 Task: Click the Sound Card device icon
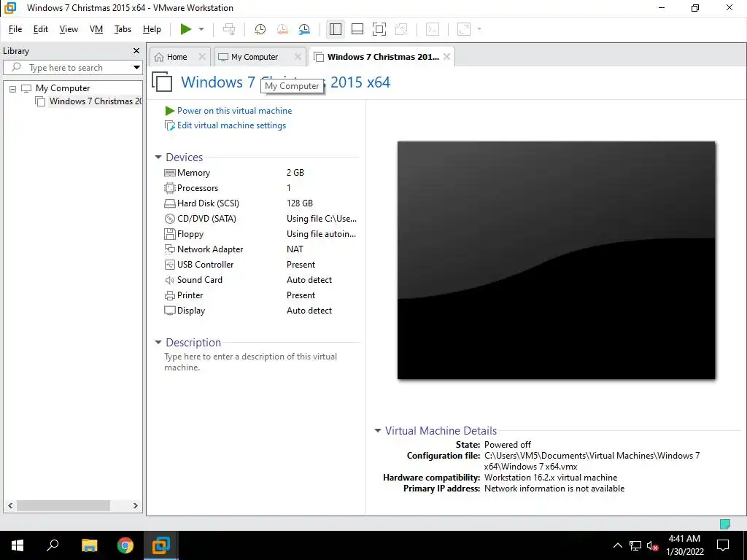click(169, 280)
